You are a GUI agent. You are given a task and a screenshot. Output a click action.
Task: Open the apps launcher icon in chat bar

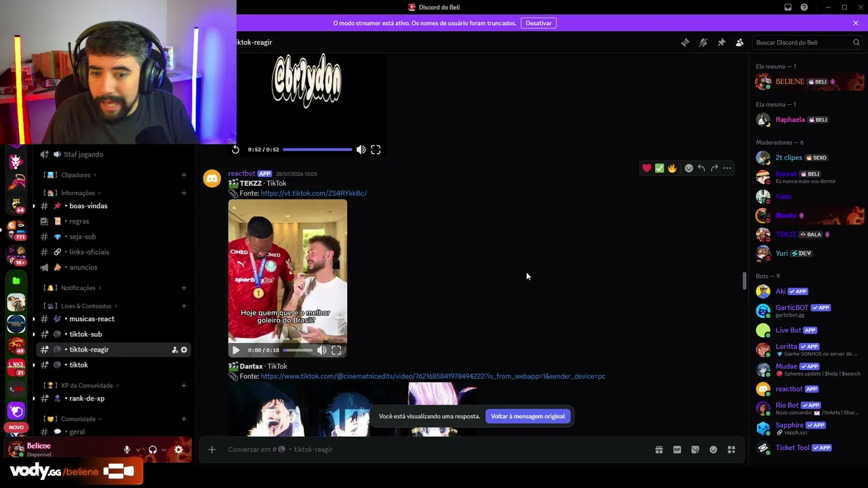pos(731,449)
